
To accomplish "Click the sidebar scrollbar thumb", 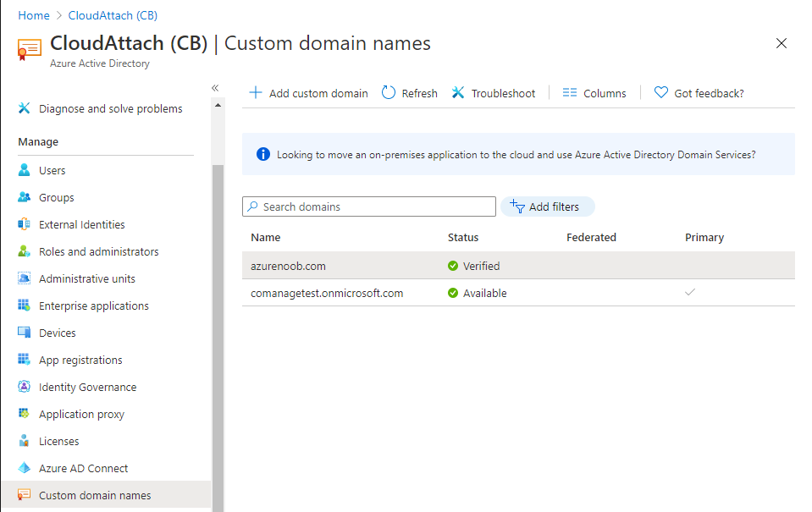I will pyautogui.click(x=218, y=338).
